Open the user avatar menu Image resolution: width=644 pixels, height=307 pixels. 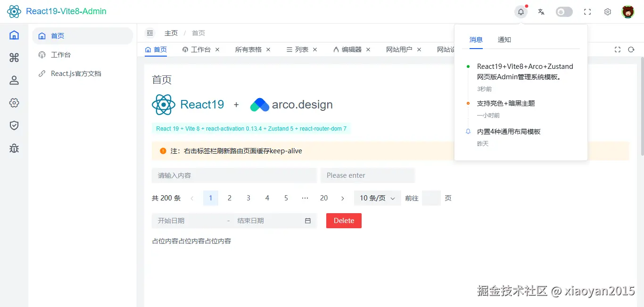[628, 12]
